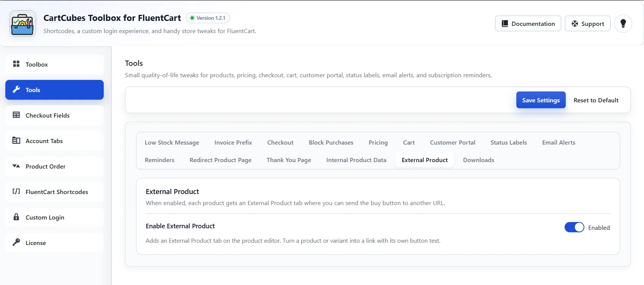Click the CartCubes Toolbox for FluentCart title
644x285 pixels.
point(112,18)
